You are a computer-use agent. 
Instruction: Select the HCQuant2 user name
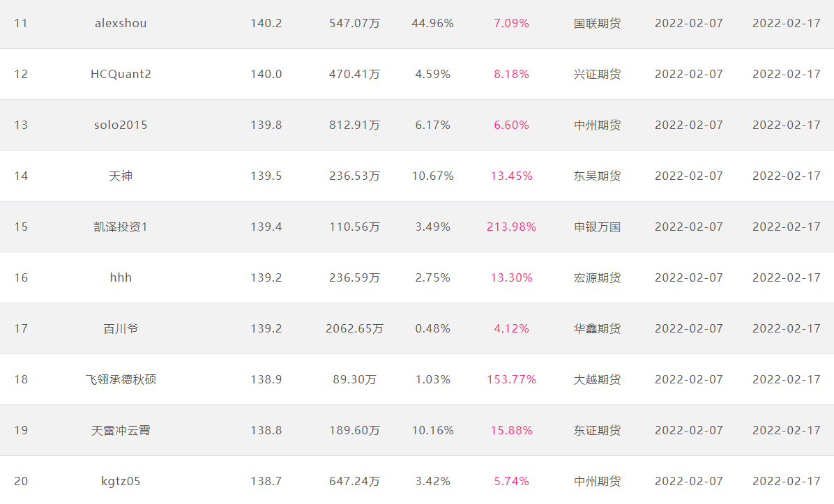(x=121, y=74)
